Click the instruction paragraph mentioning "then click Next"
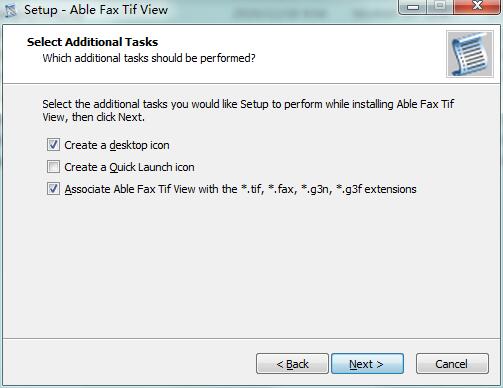Image resolution: width=503 pixels, height=388 pixels. click(248, 111)
